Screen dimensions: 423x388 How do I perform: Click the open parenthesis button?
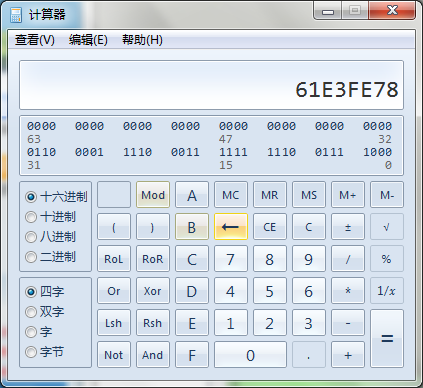[x=114, y=227]
